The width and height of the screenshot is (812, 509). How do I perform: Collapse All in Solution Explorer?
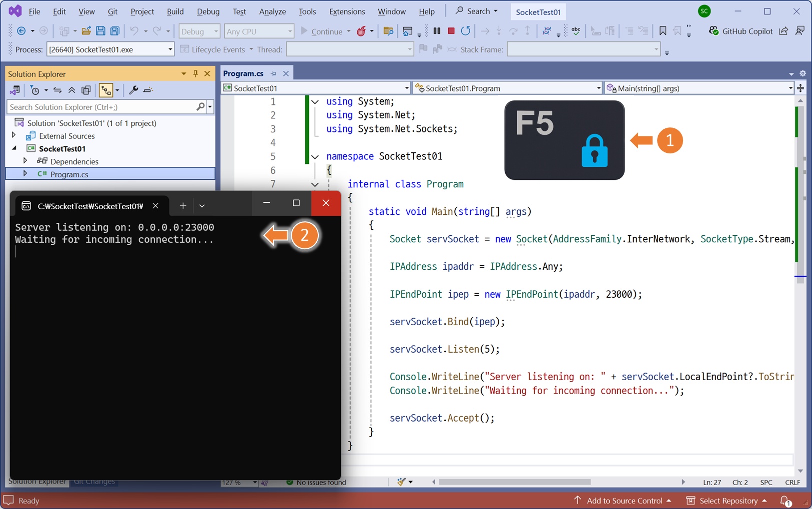point(72,90)
